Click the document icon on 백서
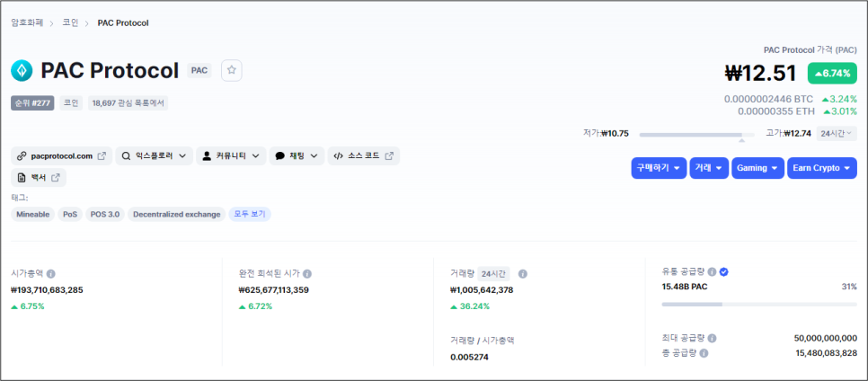 [22, 178]
